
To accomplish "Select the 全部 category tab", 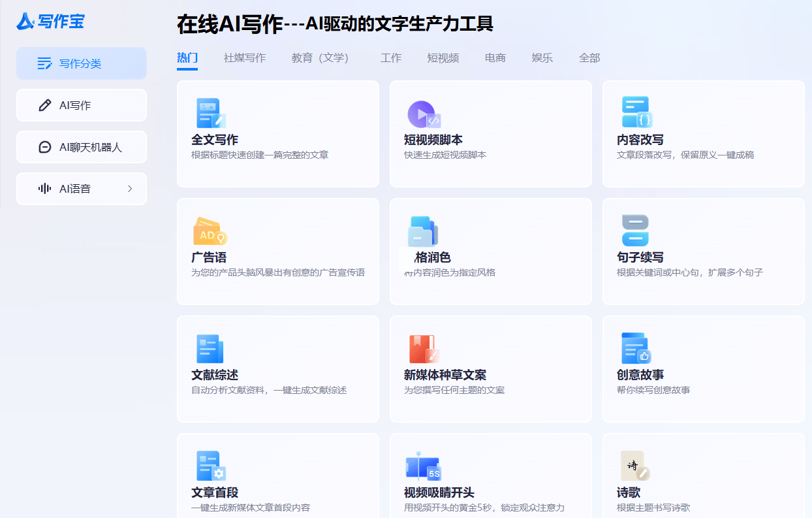I will (x=589, y=57).
